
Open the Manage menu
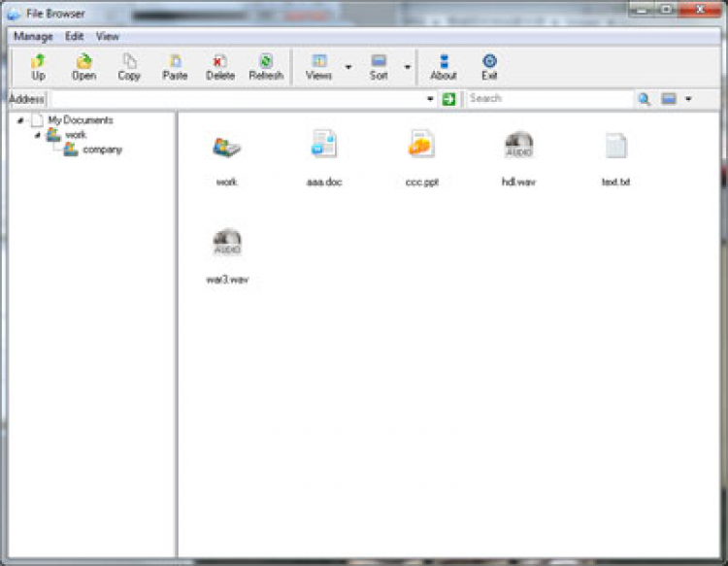click(33, 36)
